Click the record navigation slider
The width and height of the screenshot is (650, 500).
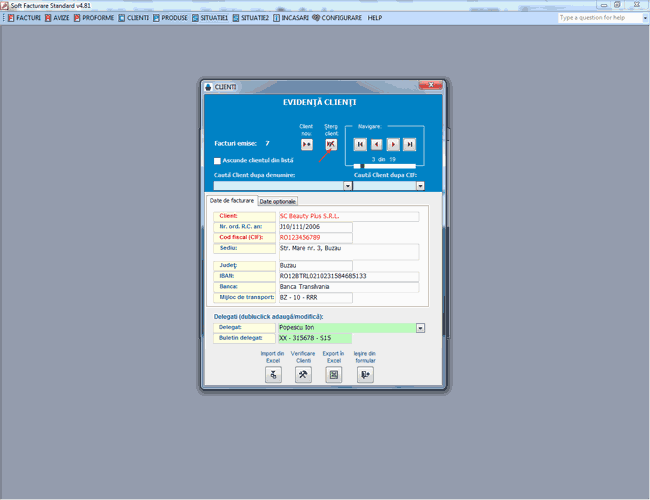pos(385,166)
